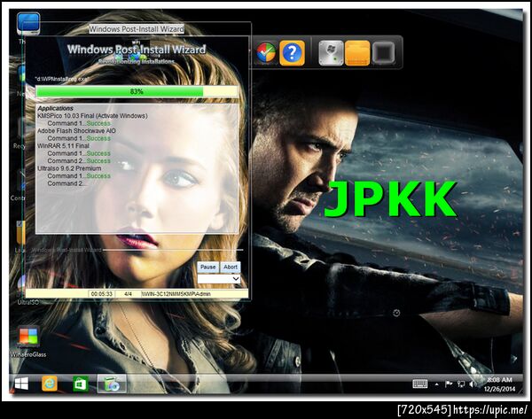Screen dimensions: 532x419
Task: Select the KMSPico 10.03 Final entry
Action: 92,116
